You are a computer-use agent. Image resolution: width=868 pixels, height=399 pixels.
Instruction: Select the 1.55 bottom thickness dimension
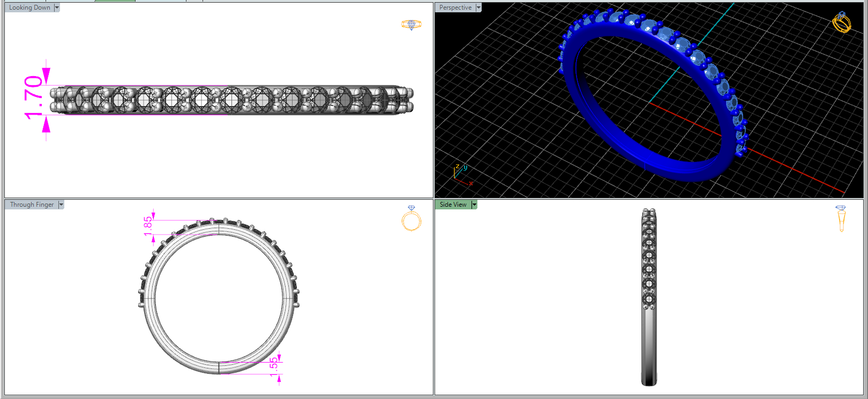[x=274, y=367]
